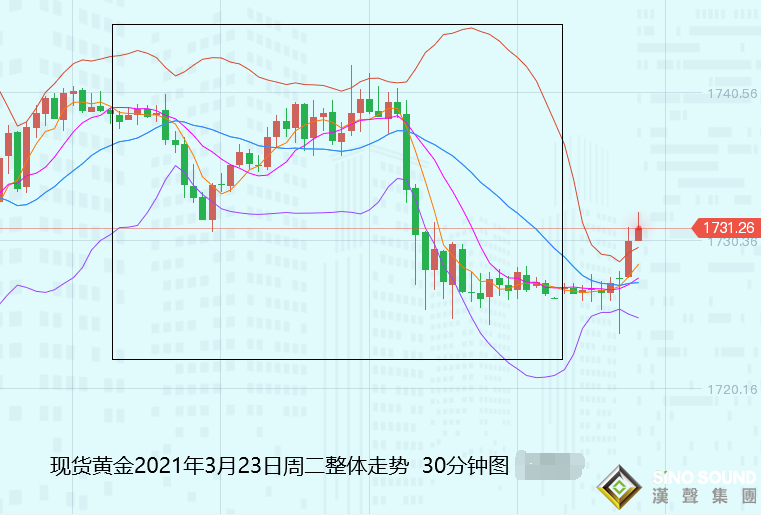Click the 1740.56 price axis label
This screenshot has height=515, width=761.
[x=732, y=94]
